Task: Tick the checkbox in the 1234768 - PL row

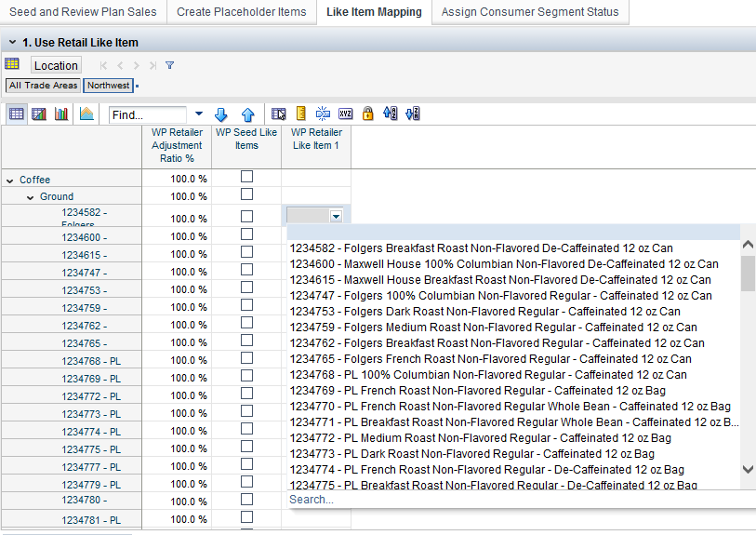Action: (x=246, y=358)
